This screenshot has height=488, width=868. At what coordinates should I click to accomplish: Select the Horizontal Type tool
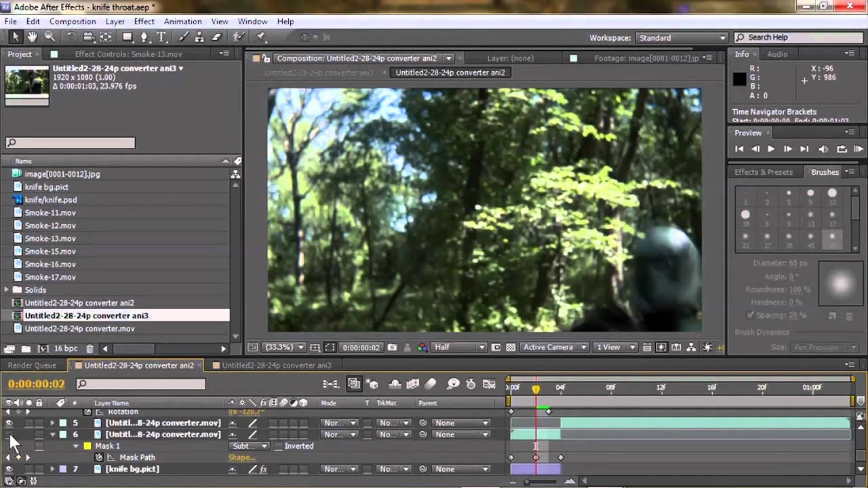coord(161,37)
